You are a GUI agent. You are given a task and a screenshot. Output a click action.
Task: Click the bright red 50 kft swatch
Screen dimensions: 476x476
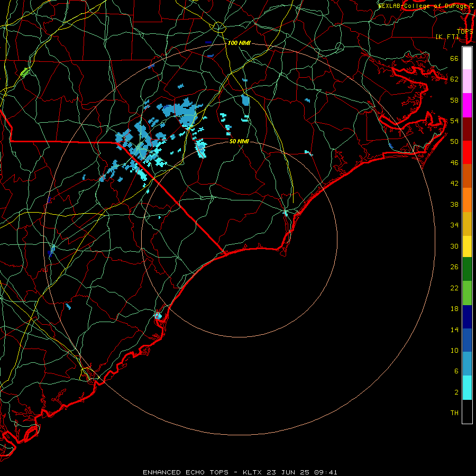[467, 152]
